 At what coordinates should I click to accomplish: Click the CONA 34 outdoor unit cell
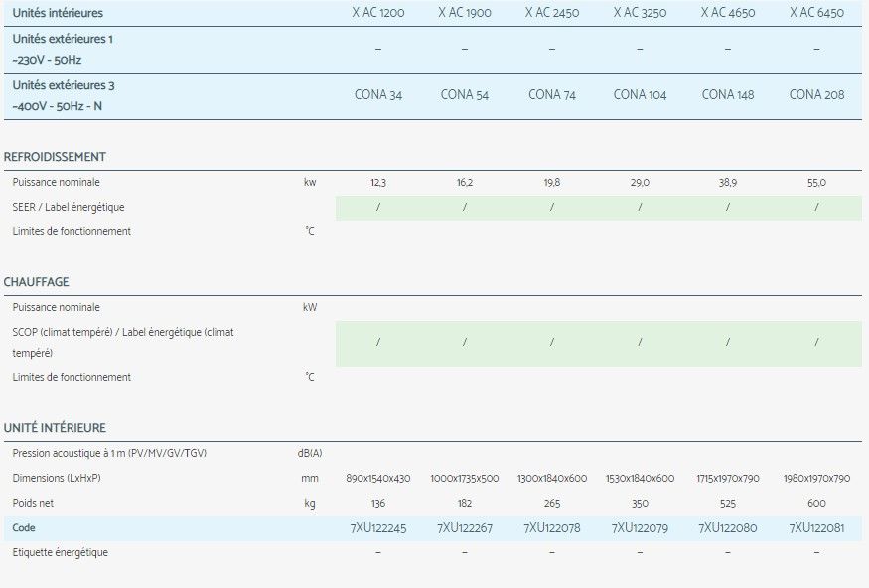click(x=377, y=95)
